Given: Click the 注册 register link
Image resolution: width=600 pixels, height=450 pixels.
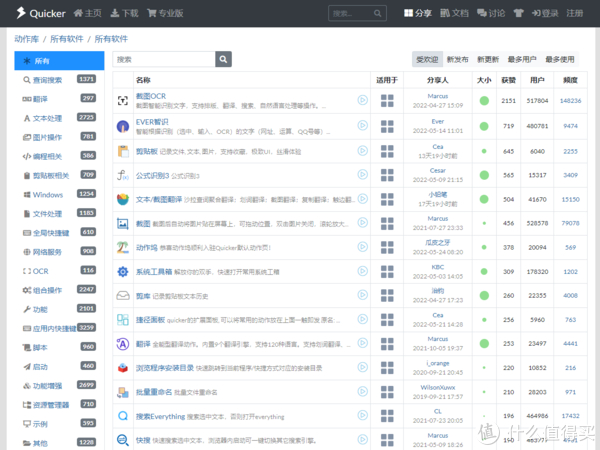Looking at the screenshot, I should click(x=575, y=13).
